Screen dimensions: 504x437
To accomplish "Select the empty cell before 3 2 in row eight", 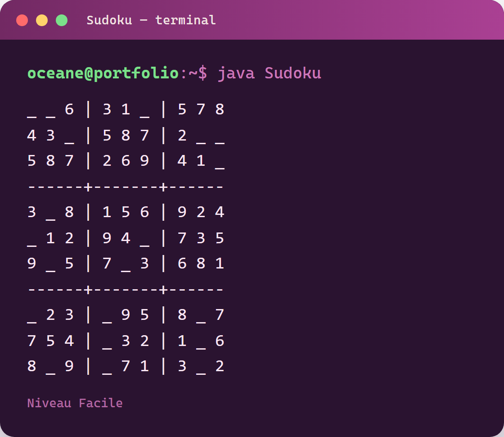I will 107,341.
